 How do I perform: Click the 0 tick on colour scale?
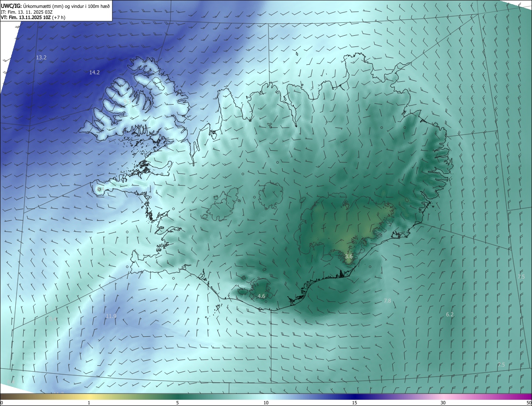tap(2, 403)
